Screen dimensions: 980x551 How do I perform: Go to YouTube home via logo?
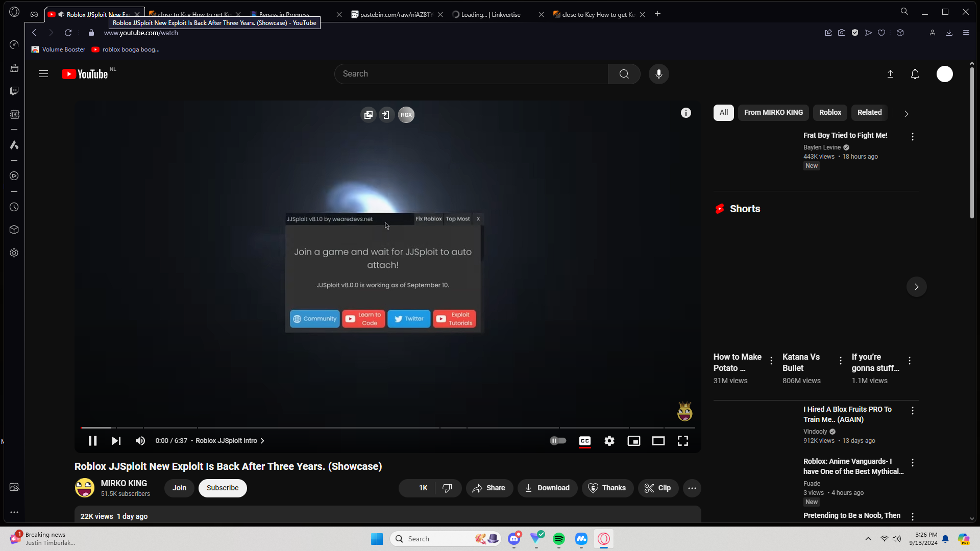pos(85,74)
